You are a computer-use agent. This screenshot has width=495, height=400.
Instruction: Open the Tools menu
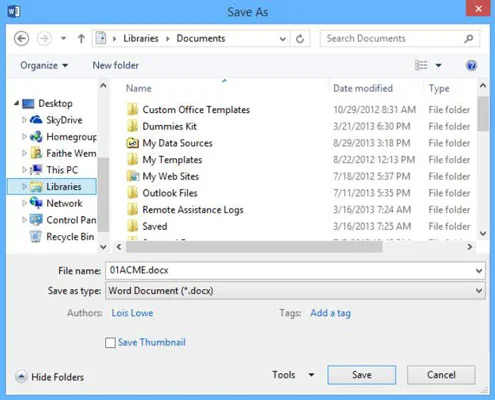click(x=293, y=375)
